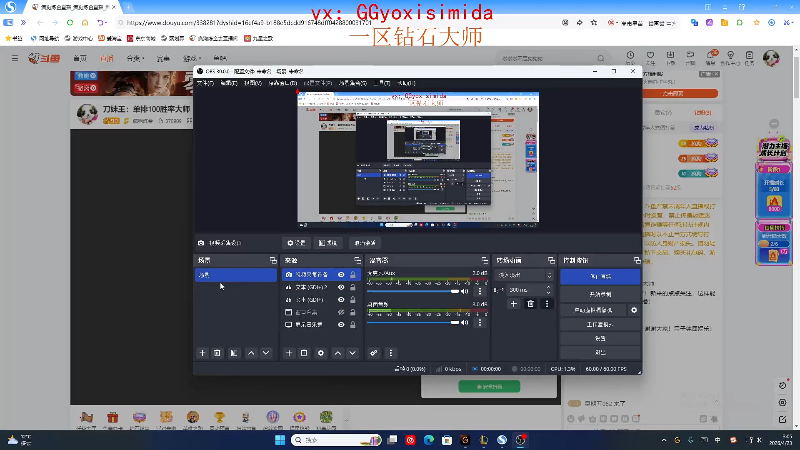Toggle the lock on the first text (GDI+) source
Screen dimensions: 800x450
[353, 287]
